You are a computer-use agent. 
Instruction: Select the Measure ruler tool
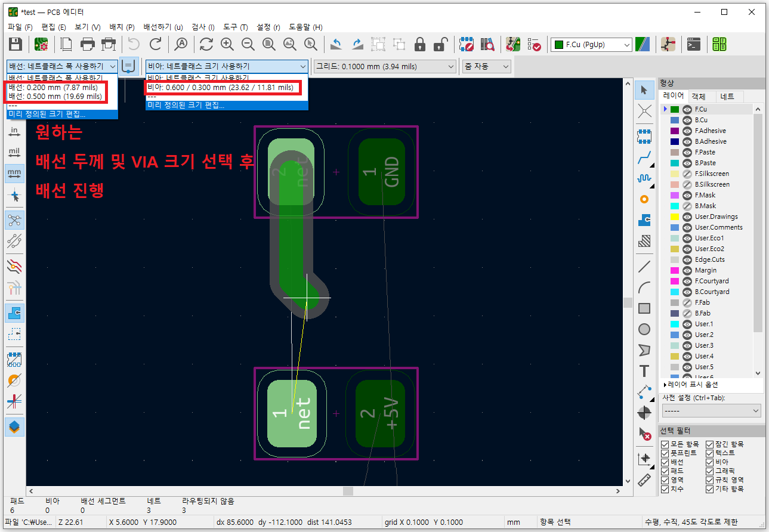click(644, 480)
